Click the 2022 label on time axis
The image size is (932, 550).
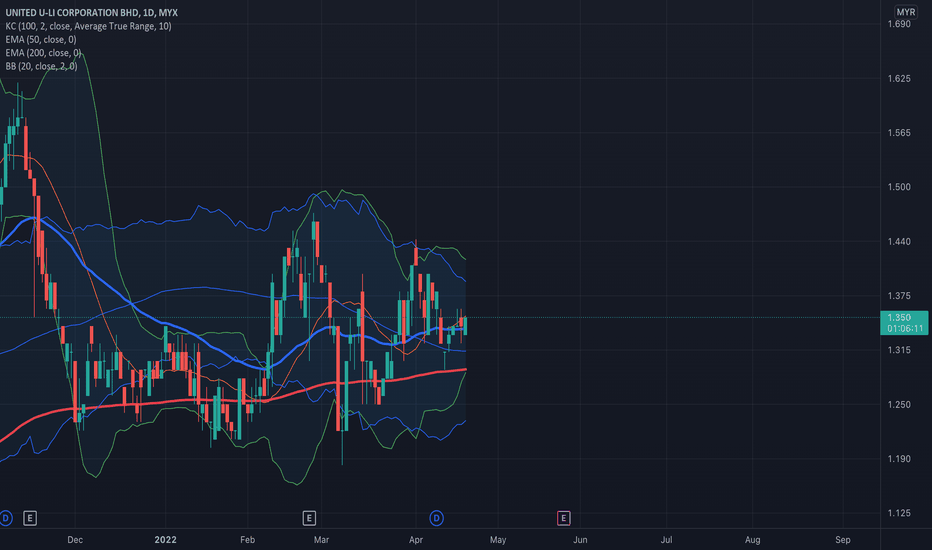click(x=165, y=540)
